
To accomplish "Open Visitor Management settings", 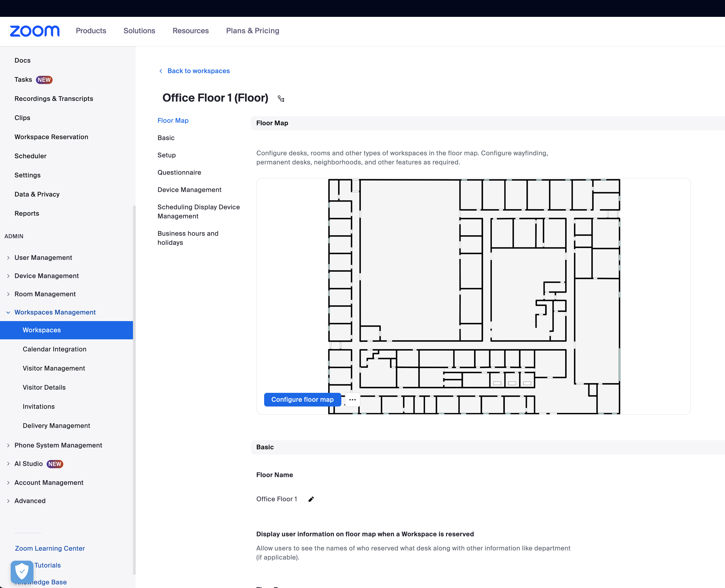I will (x=54, y=368).
